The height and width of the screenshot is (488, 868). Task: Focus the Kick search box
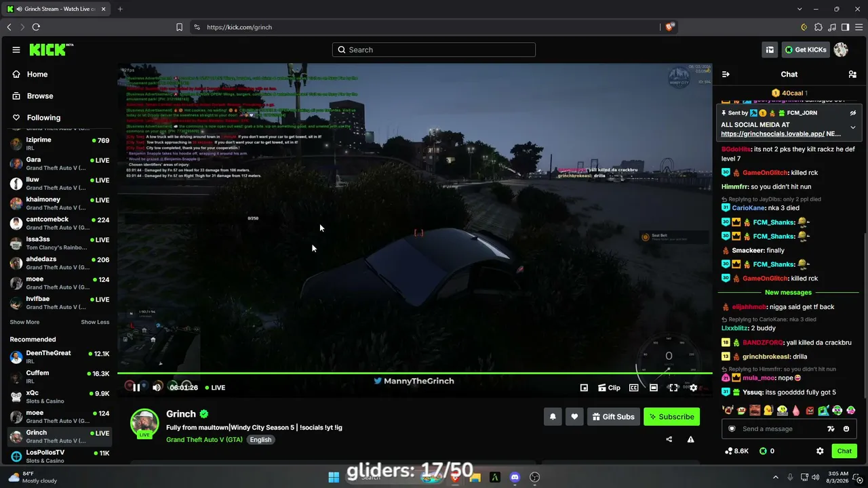pos(434,49)
